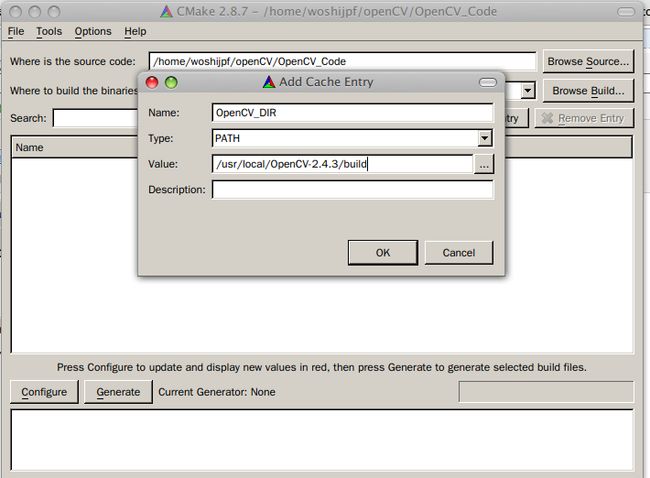Expand the build binaries path dropdown
Viewport: 650px width, 478px height.
coord(528,90)
